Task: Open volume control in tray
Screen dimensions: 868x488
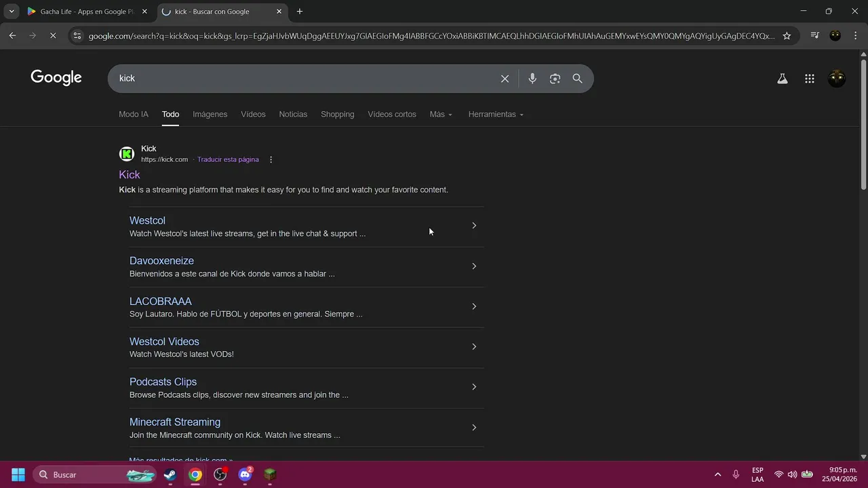Action: pyautogui.click(x=792, y=474)
